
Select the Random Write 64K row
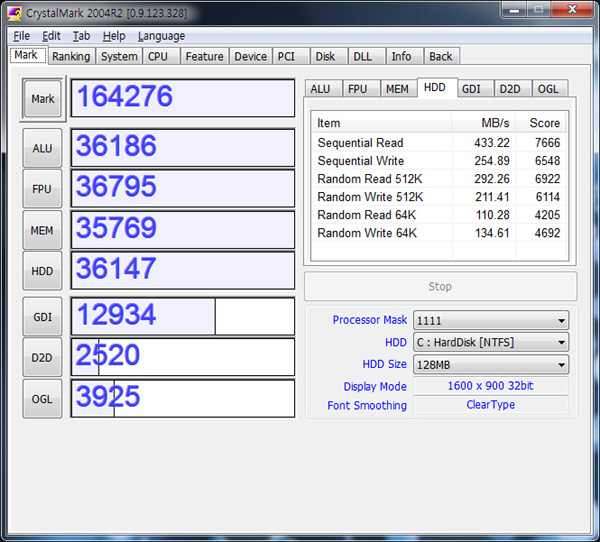pyautogui.click(x=439, y=233)
